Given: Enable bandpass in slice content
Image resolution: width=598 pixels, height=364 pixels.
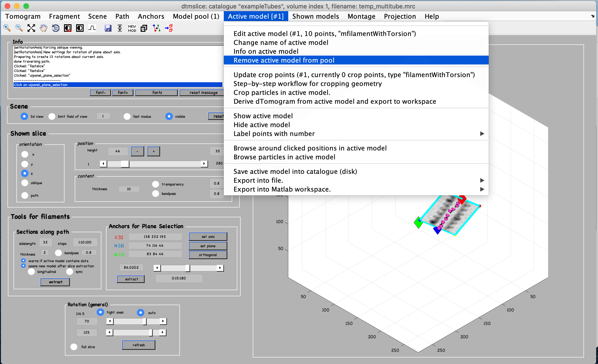Looking at the screenshot, I should (x=155, y=193).
